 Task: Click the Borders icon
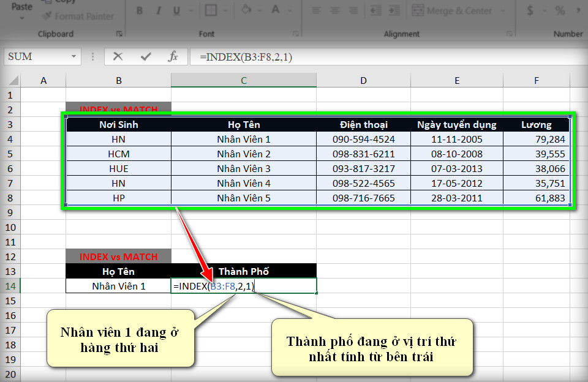click(211, 10)
